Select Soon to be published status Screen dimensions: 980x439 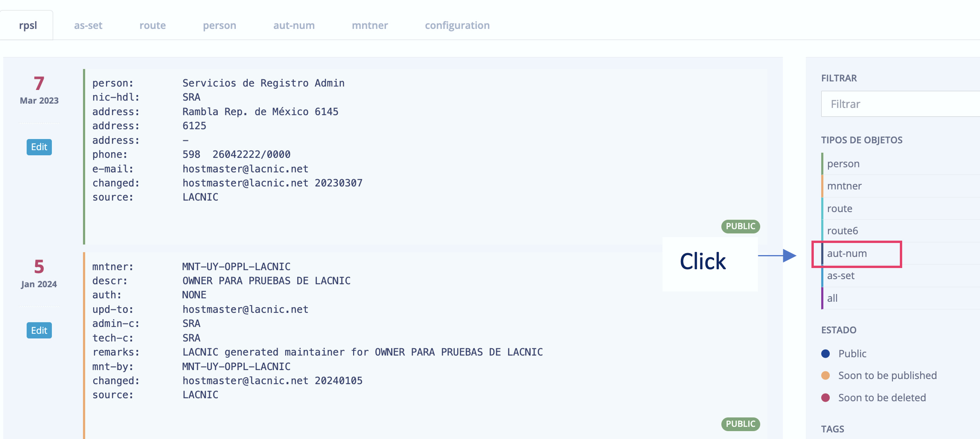tap(887, 376)
